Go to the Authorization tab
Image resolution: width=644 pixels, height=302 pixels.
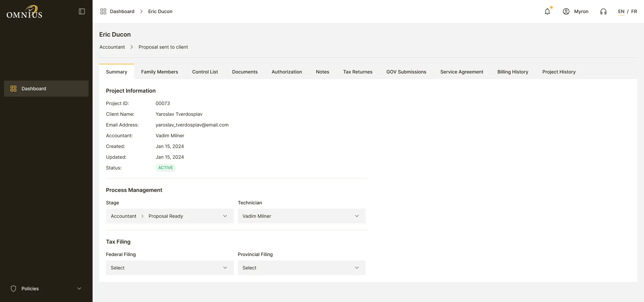[x=287, y=72]
